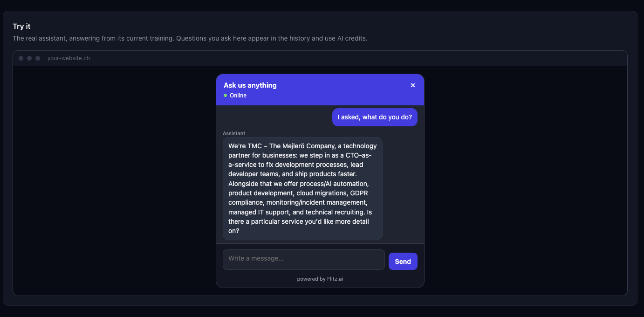644x317 pixels.
Task: Click the green Online status dot
Action: 226,96
